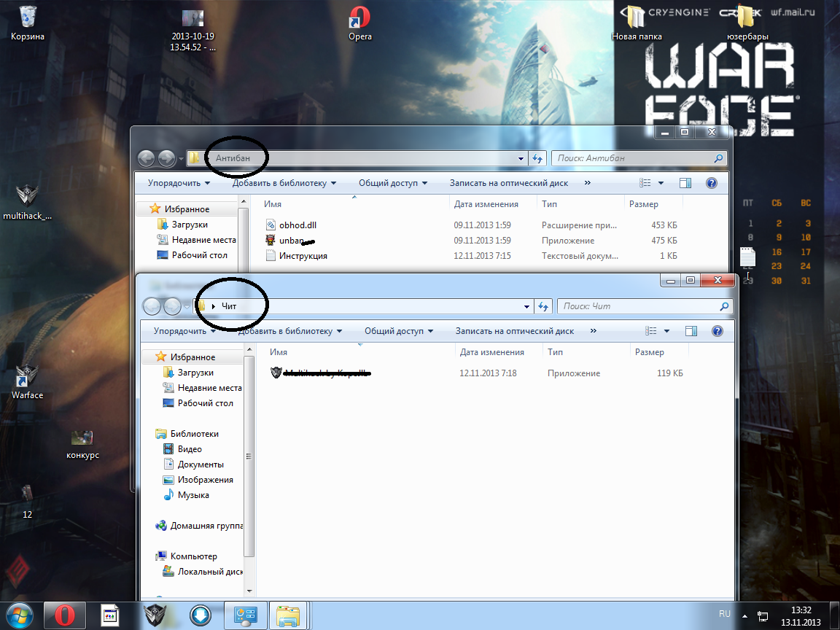The height and width of the screenshot is (630, 840).
Task: Open the Opera desktop shortcut
Action: (x=360, y=23)
